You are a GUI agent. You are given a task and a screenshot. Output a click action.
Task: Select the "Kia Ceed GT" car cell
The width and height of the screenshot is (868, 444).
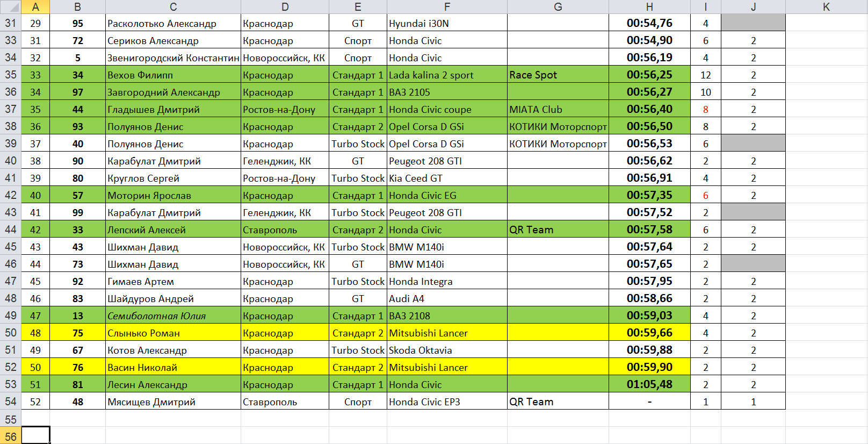[x=446, y=178]
